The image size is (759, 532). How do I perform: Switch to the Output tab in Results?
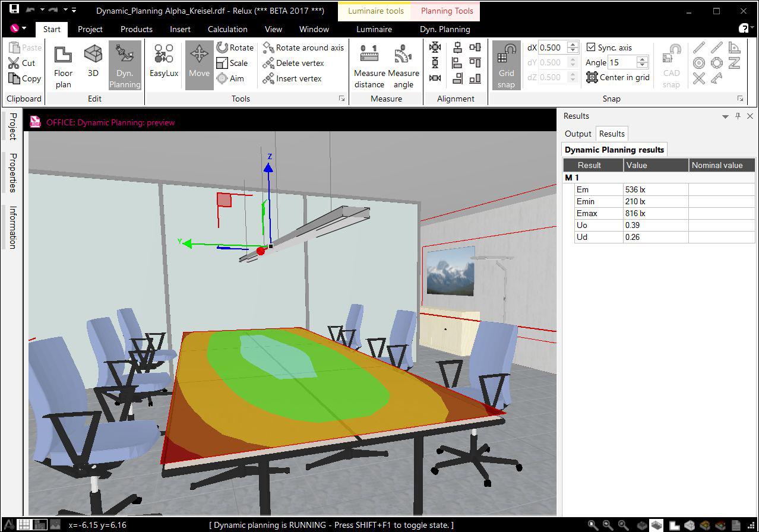click(x=578, y=134)
